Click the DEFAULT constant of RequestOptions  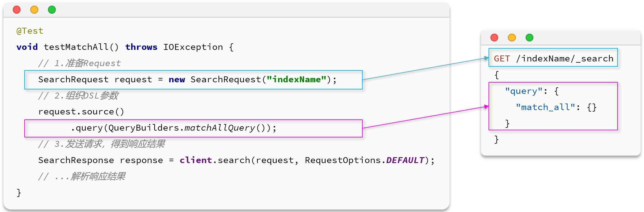tap(405, 160)
